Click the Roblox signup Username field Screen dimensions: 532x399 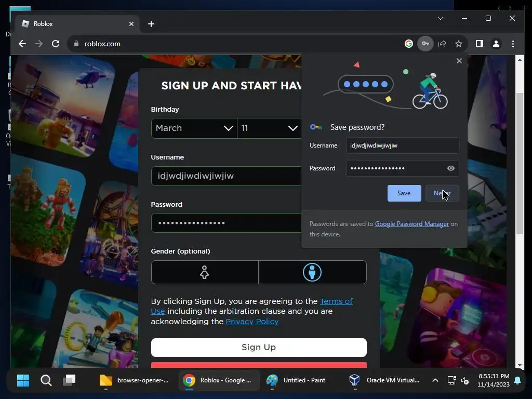[227, 176]
